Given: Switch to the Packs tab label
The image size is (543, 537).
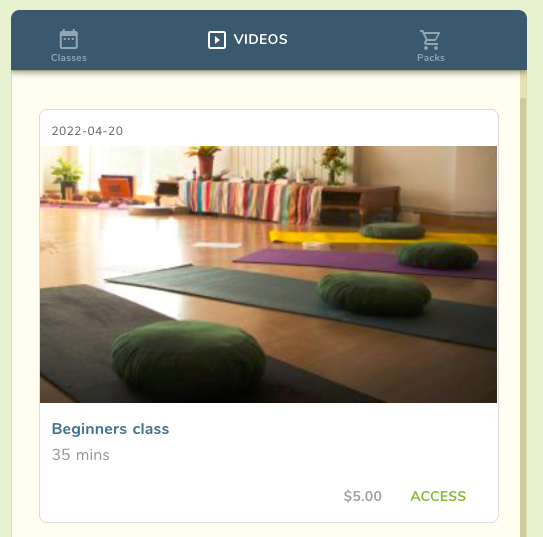Looking at the screenshot, I should coord(430,58).
